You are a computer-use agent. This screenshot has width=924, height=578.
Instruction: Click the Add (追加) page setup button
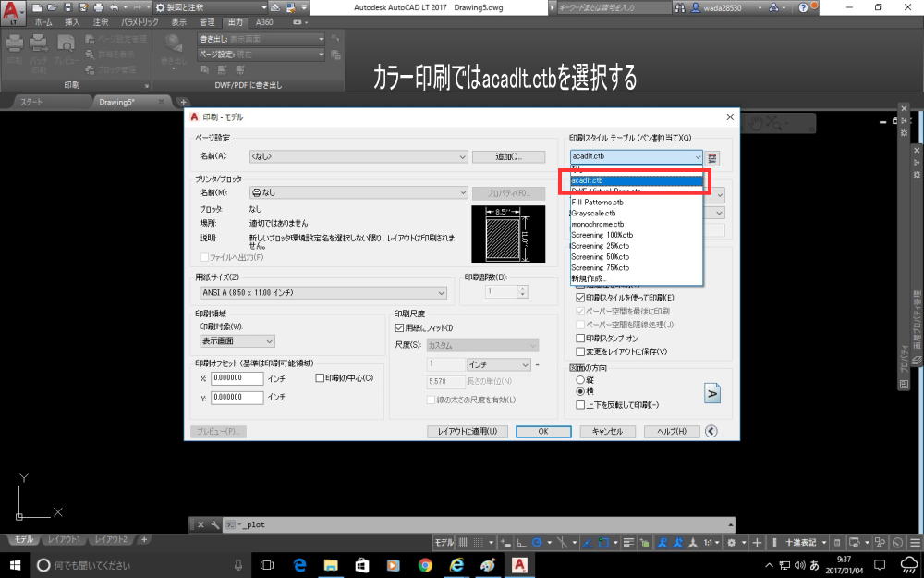coord(508,156)
